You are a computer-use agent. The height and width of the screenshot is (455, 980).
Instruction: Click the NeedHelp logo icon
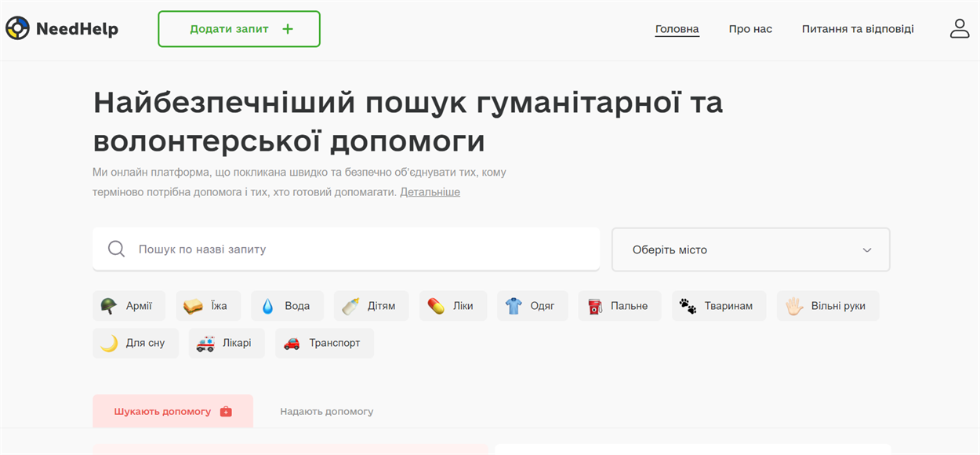click(x=17, y=29)
